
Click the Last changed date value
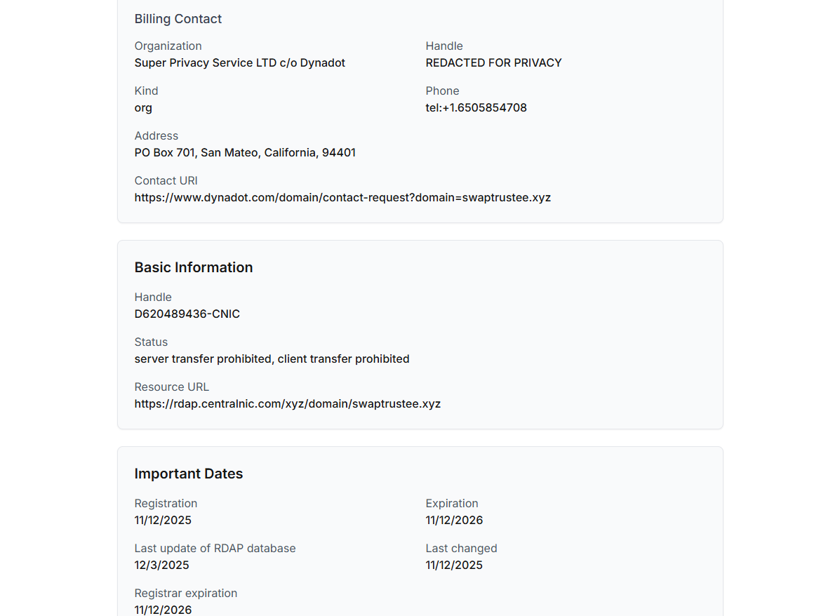(x=454, y=565)
